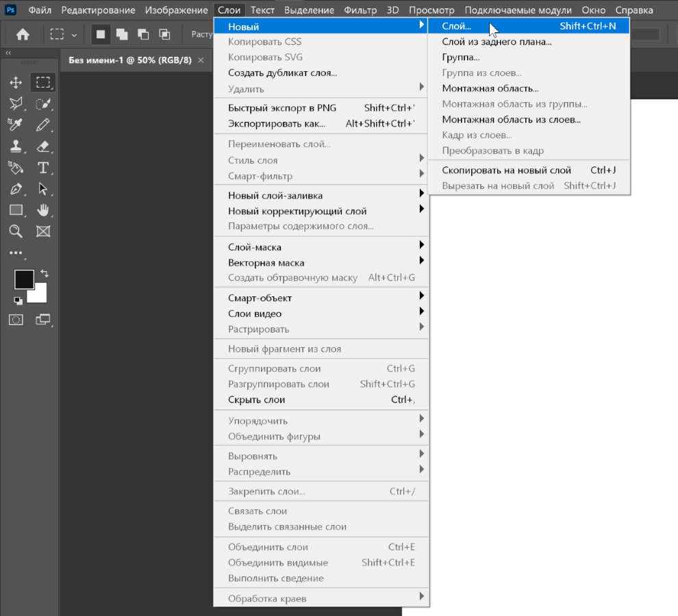This screenshot has width=678, height=616.
Task: Open the Текст menu
Action: tap(262, 10)
